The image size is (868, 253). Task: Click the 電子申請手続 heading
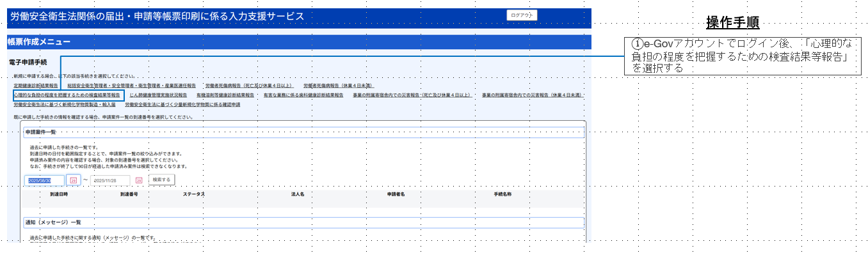coord(28,63)
